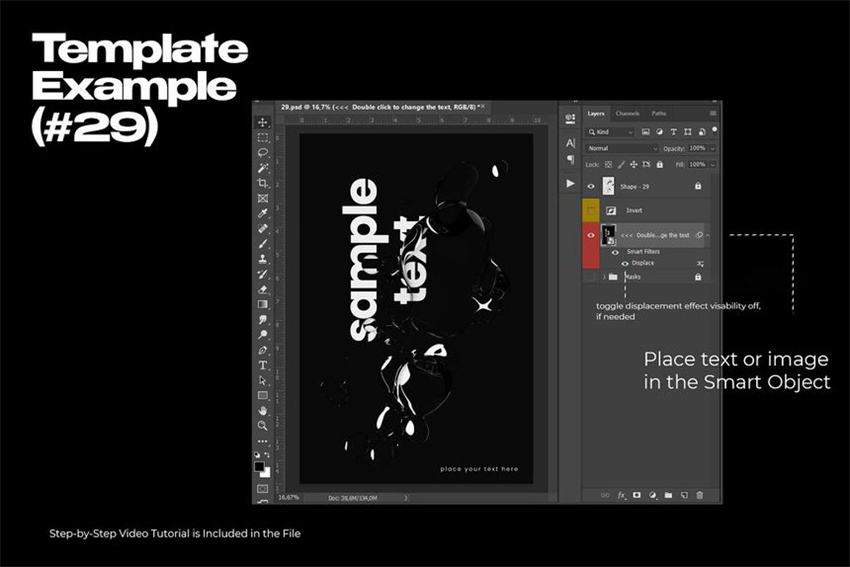The height and width of the screenshot is (567, 850).
Task: Hide the Shape - 29 layer
Action: point(591,186)
